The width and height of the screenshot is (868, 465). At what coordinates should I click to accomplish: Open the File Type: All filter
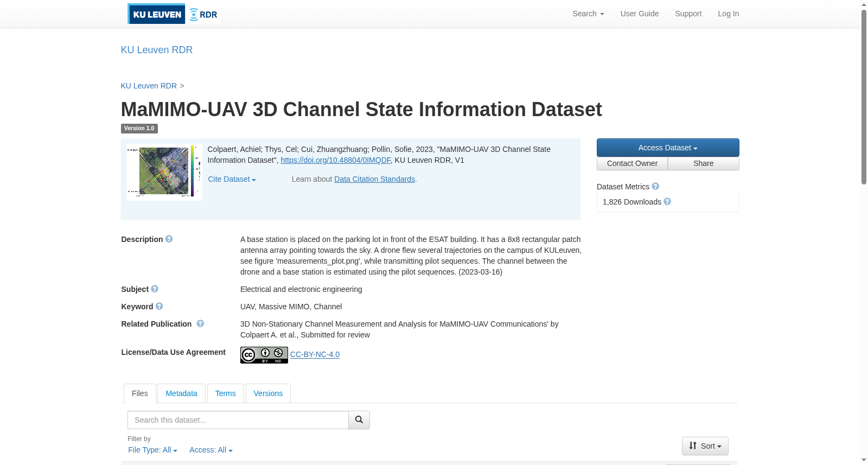click(x=152, y=450)
